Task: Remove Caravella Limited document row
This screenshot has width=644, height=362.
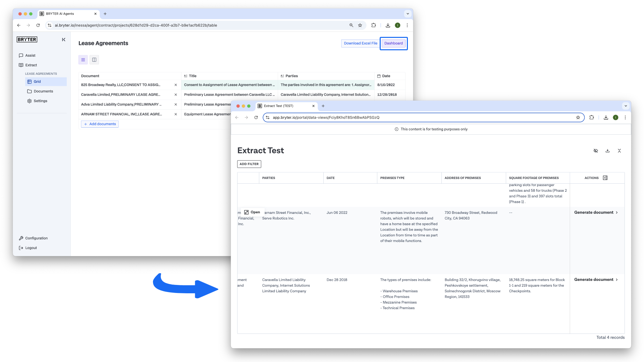Action: tap(176, 95)
